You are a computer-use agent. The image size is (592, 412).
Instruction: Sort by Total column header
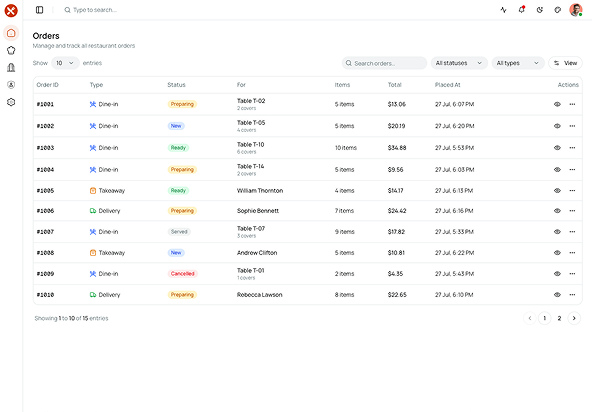tap(395, 85)
